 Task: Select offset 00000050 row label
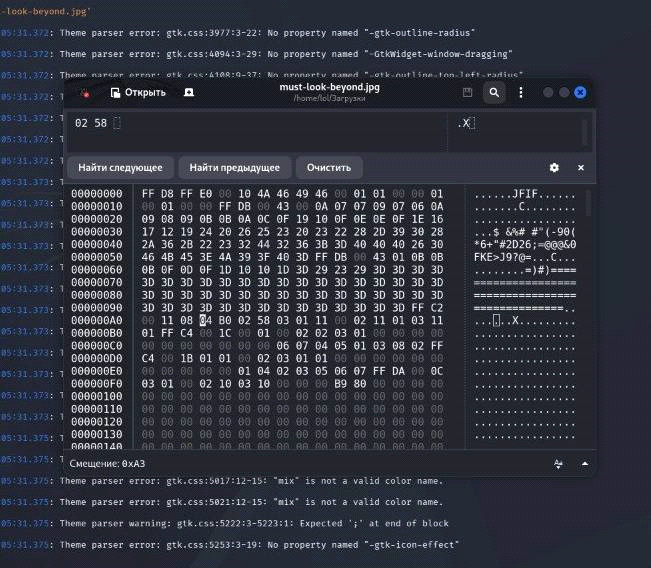click(97, 257)
